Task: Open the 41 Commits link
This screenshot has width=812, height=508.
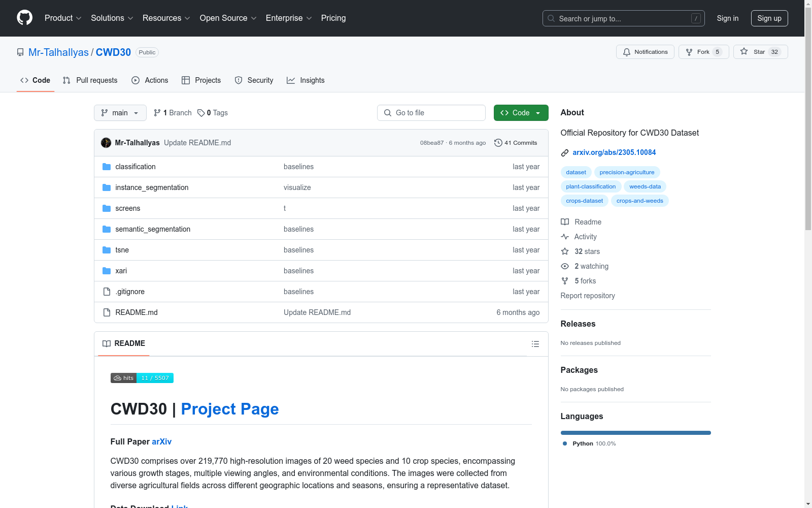Action: coord(516,143)
